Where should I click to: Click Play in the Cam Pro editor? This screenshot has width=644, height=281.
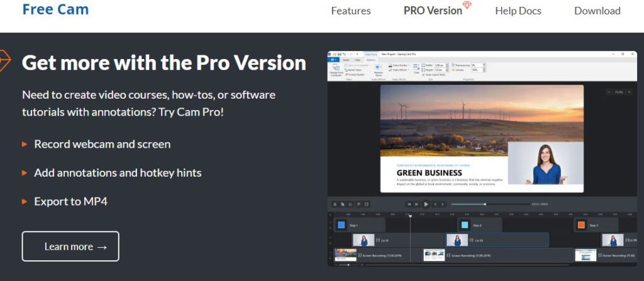pos(426,204)
